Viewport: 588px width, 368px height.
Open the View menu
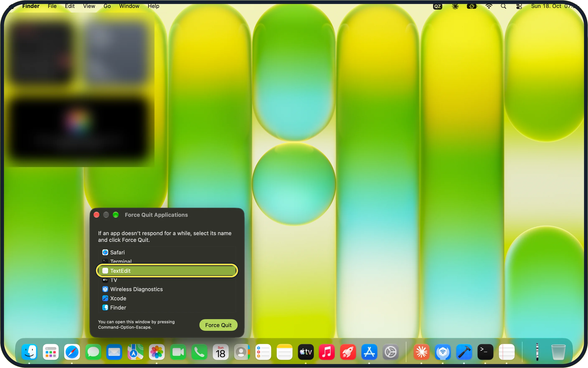89,6
